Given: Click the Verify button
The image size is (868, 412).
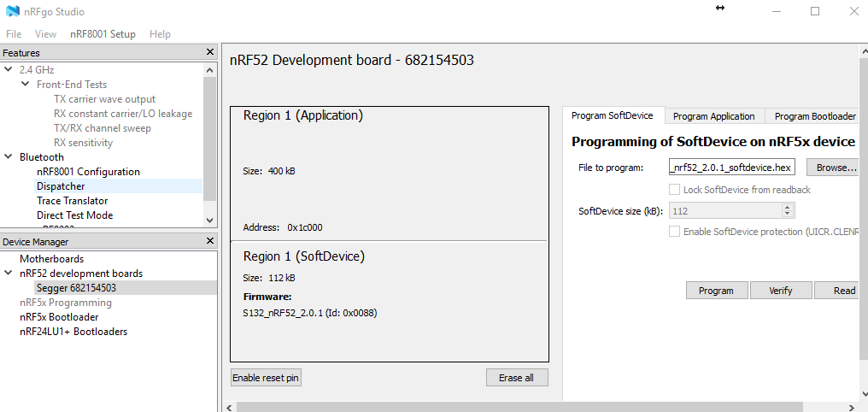Looking at the screenshot, I should coord(781,290).
